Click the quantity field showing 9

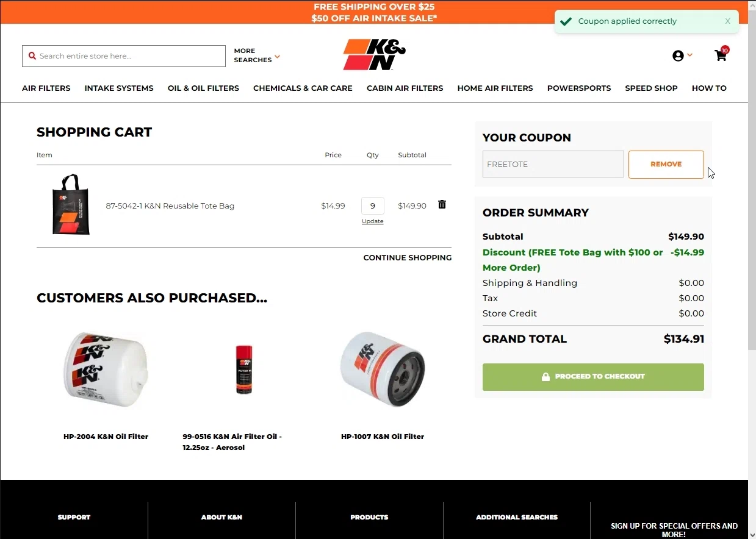[x=373, y=206]
